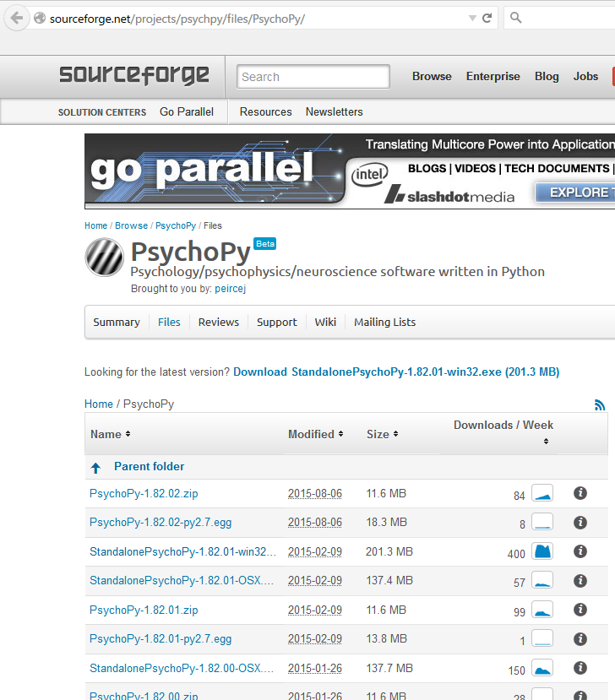Click the browser search magnifier icon
The image size is (615, 700).
(515, 18)
